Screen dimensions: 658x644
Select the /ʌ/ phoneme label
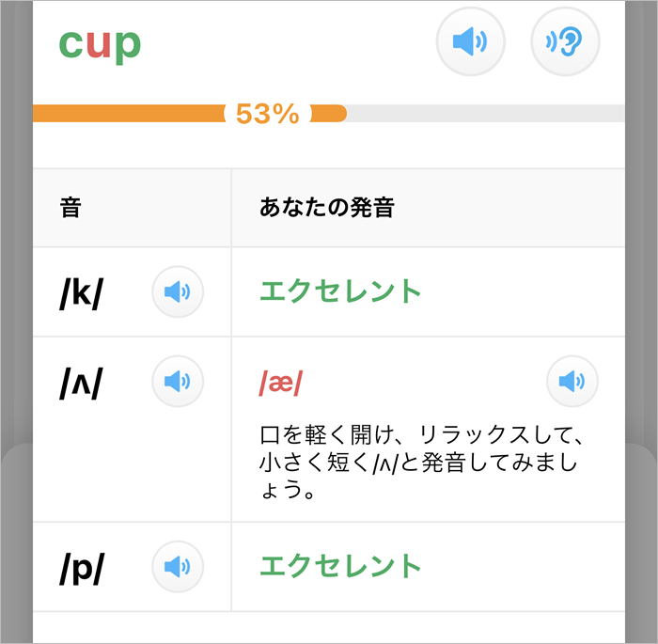[x=81, y=381]
